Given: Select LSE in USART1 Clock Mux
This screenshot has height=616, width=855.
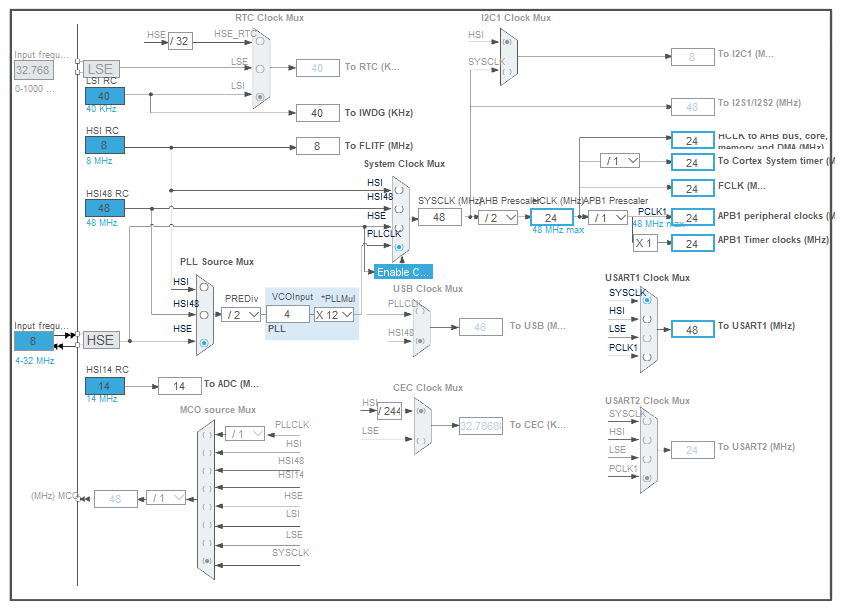Looking at the screenshot, I should [647, 337].
